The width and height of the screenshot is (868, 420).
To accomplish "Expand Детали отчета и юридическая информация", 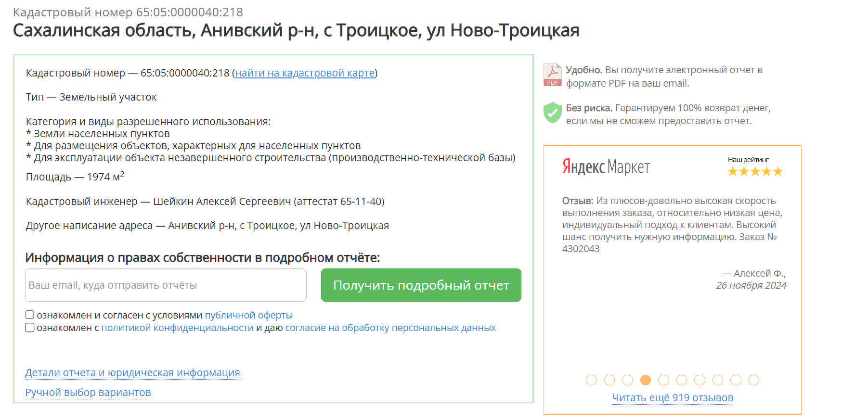I will [132, 373].
